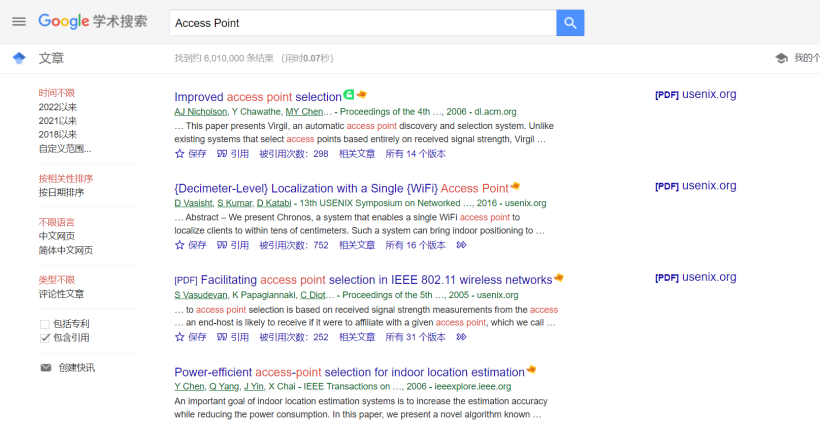Open the hamburger menu icon
Screen dimensions: 820x421
[19, 22]
